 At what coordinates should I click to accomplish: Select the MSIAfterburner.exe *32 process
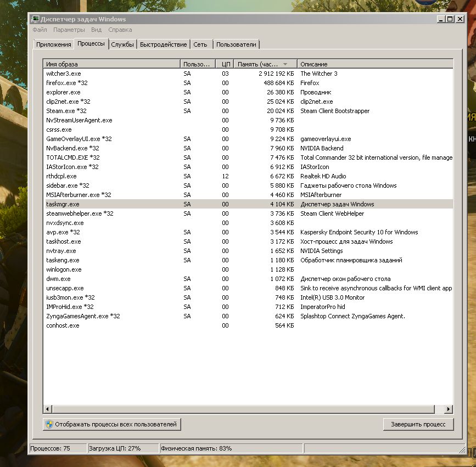coord(248,195)
